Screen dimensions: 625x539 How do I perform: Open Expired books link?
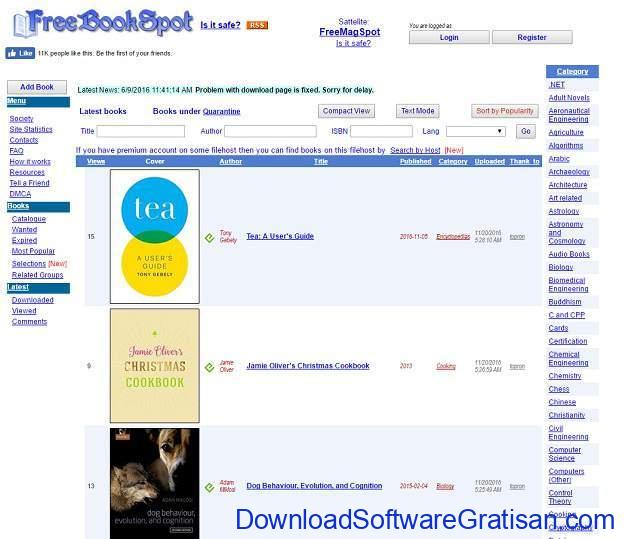24,240
